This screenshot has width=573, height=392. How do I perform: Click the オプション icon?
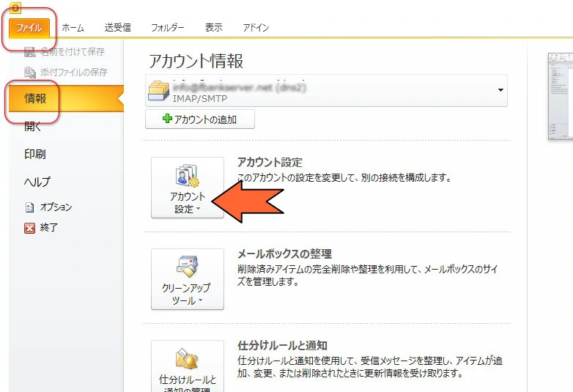[29, 207]
